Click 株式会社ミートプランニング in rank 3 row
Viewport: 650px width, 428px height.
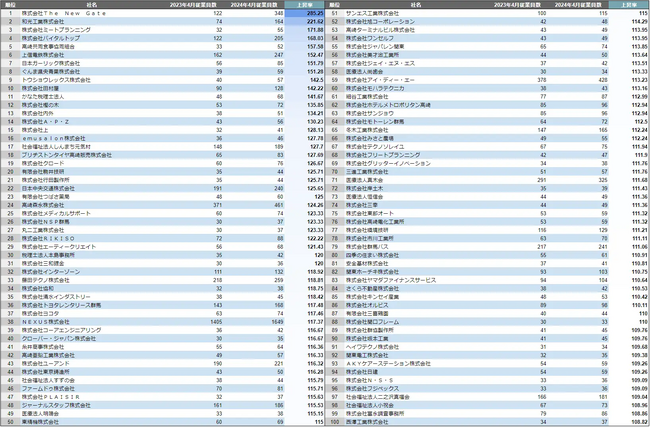(x=56, y=30)
